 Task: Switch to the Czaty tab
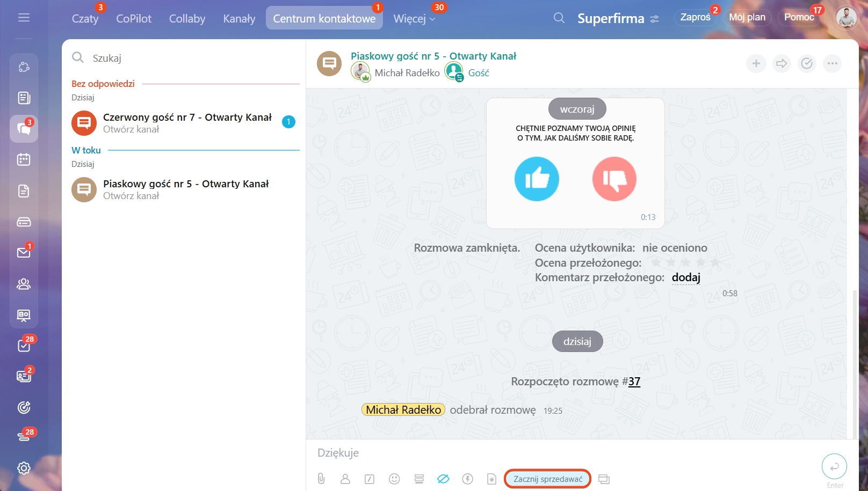click(x=85, y=18)
